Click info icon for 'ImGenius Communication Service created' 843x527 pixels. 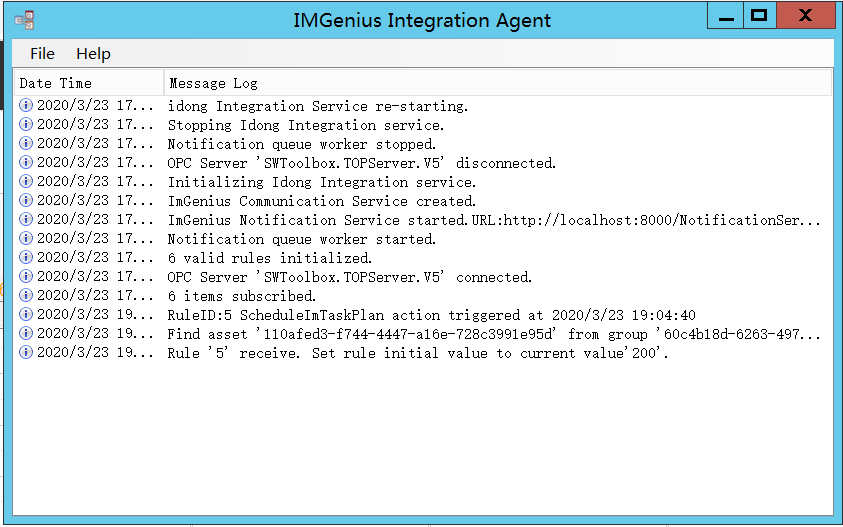[x=26, y=201]
